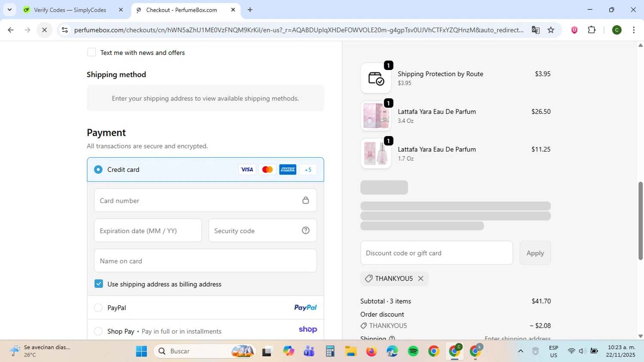Open File Explorer from the taskbar
The width and height of the screenshot is (644, 362).
pyautogui.click(x=351, y=351)
